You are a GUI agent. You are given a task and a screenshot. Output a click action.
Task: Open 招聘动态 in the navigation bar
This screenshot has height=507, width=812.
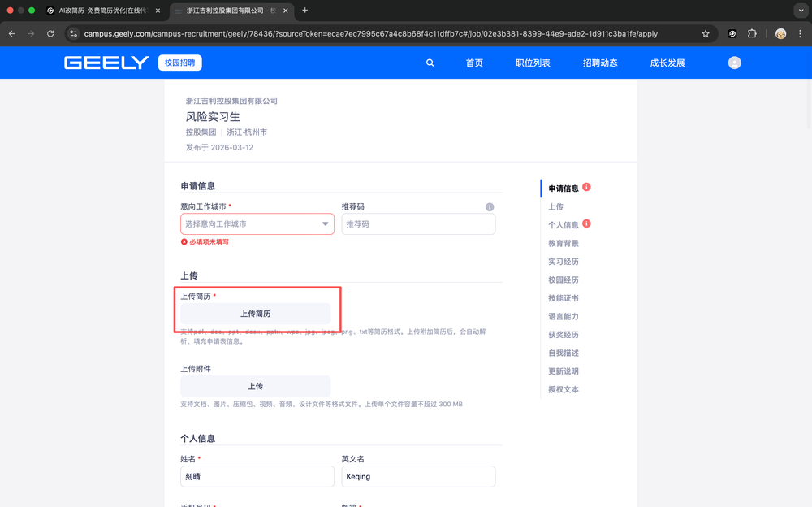[x=600, y=63]
